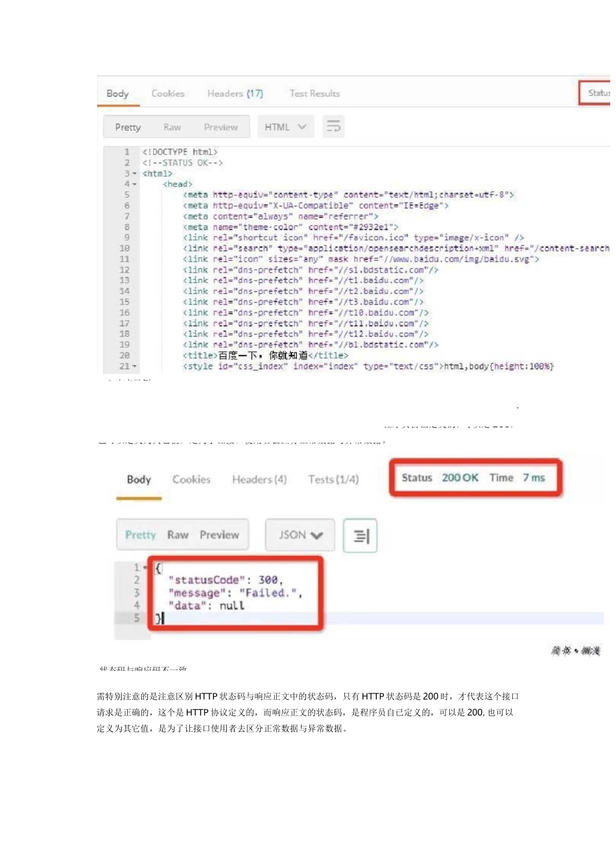The width and height of the screenshot is (616, 855).
Task: Click the "message": "Failed." line
Action: [x=235, y=593]
